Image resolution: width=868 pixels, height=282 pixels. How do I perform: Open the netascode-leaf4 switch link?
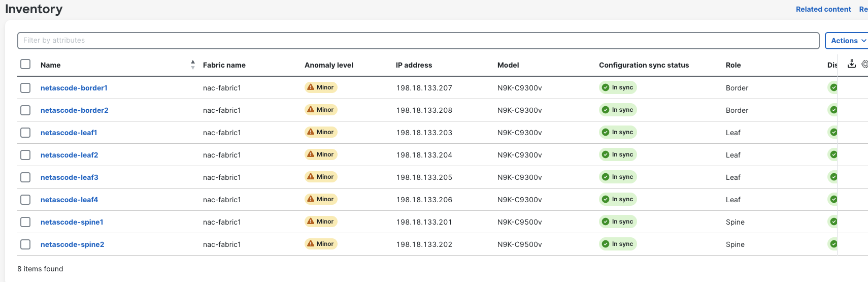(x=70, y=200)
